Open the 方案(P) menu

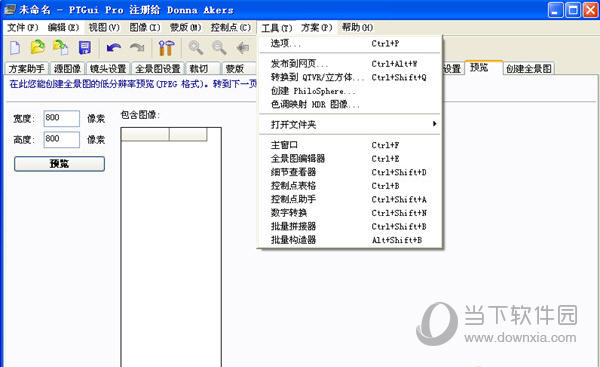click(316, 28)
